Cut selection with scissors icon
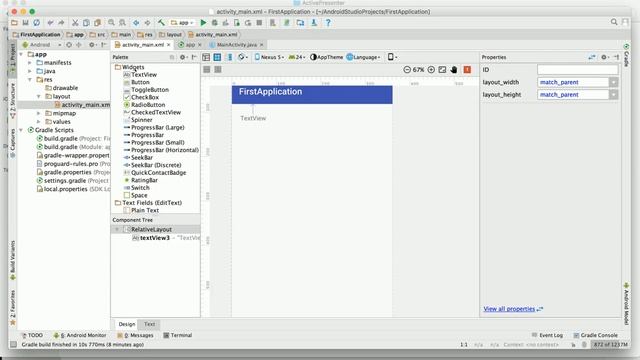 click(75, 23)
